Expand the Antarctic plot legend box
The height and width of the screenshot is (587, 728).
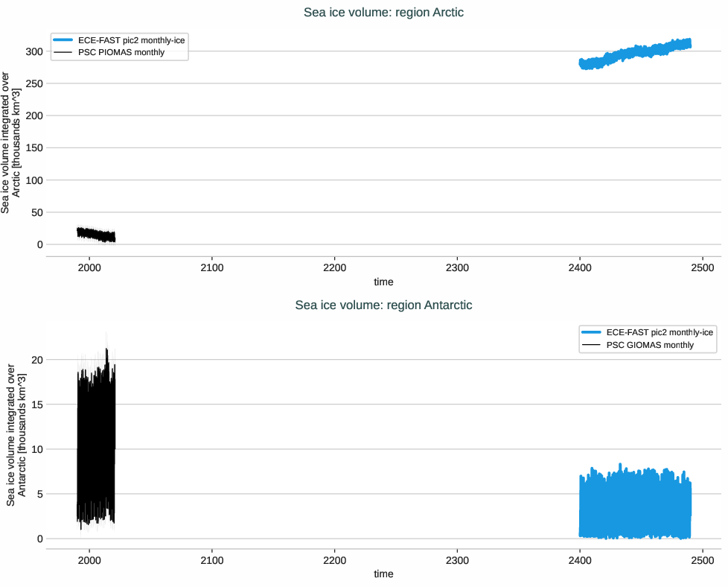pyautogui.click(x=647, y=338)
